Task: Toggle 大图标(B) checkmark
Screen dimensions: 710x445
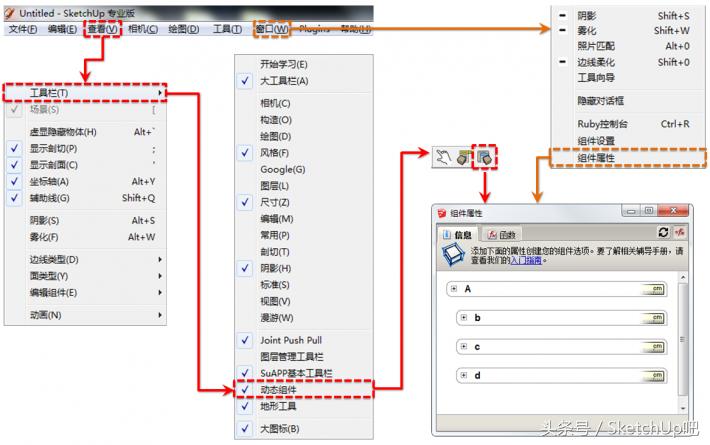Action: [x=245, y=428]
